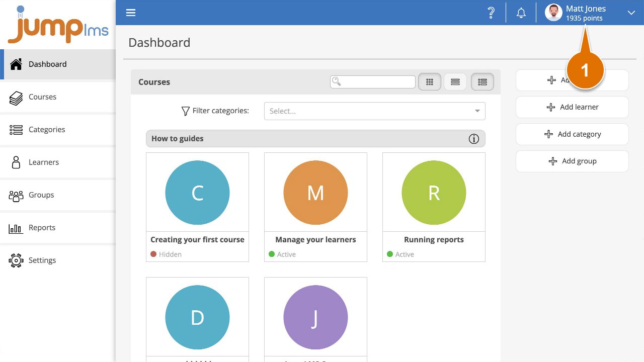
Task: Click the Creating your first course title
Action: [197, 240]
